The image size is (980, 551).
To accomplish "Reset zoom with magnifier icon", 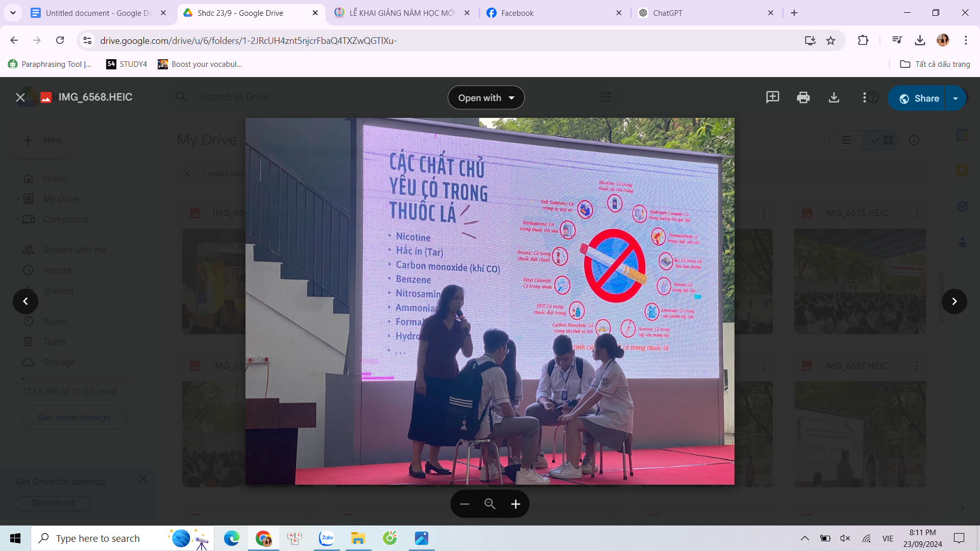I will 490,504.
